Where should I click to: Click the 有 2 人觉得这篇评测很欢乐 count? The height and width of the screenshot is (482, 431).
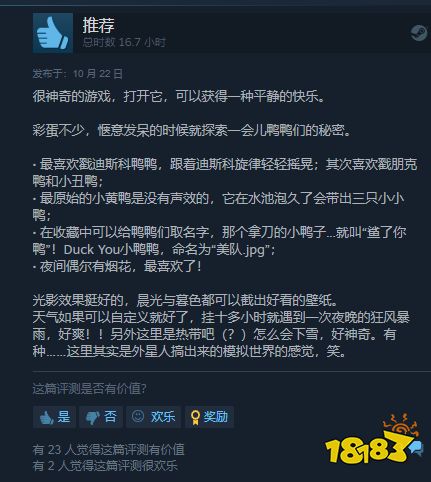point(105,466)
